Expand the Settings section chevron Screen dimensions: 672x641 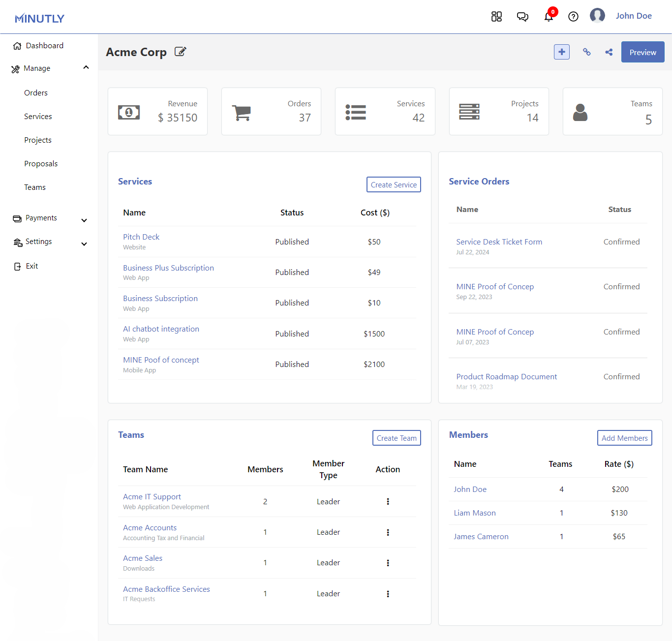84,244
